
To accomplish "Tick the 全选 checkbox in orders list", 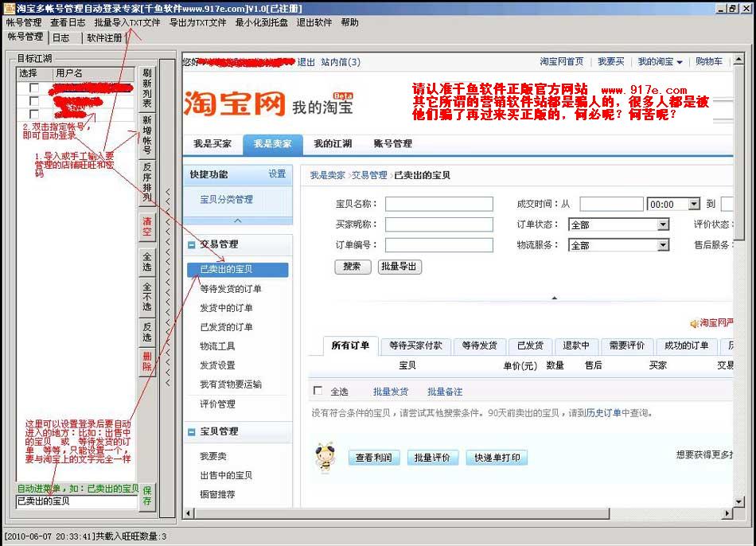I will pos(318,391).
